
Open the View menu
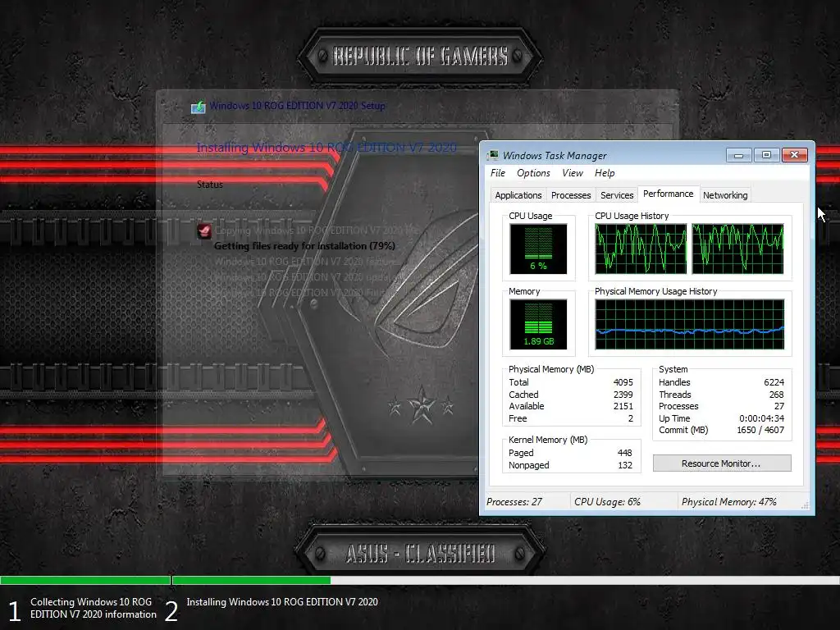572,173
